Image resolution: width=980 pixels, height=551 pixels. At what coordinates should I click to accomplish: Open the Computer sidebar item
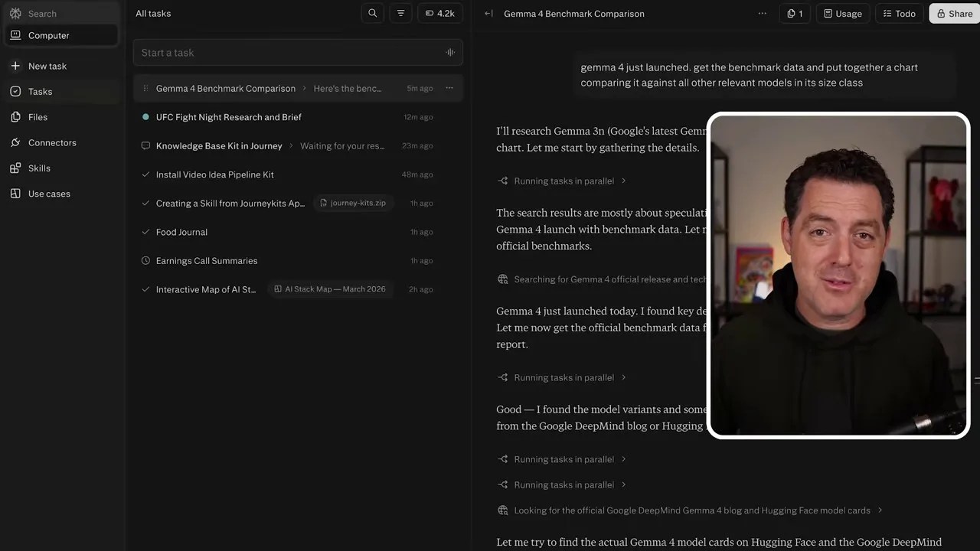(x=61, y=35)
